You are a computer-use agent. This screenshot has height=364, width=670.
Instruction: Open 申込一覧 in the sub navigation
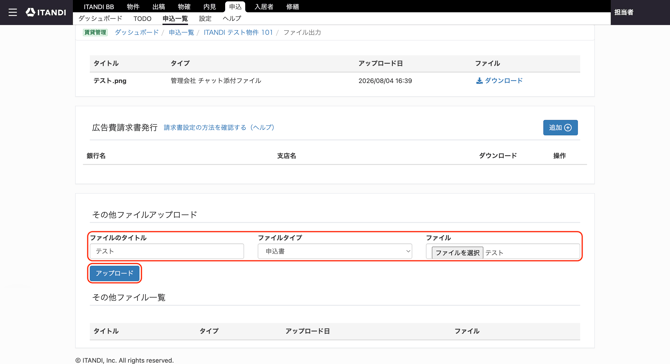[x=175, y=19]
